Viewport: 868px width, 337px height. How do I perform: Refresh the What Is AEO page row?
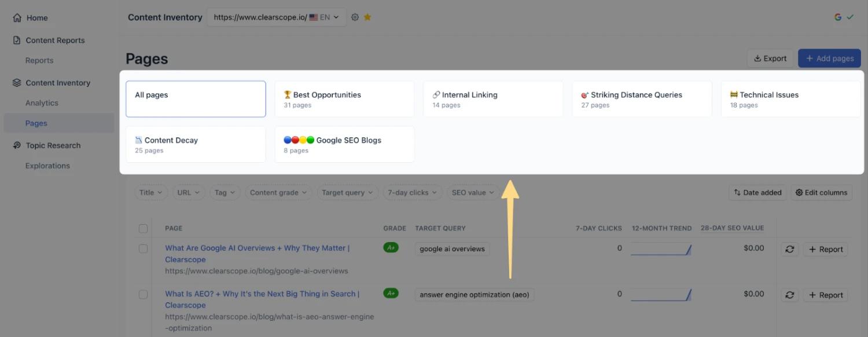pos(789,295)
